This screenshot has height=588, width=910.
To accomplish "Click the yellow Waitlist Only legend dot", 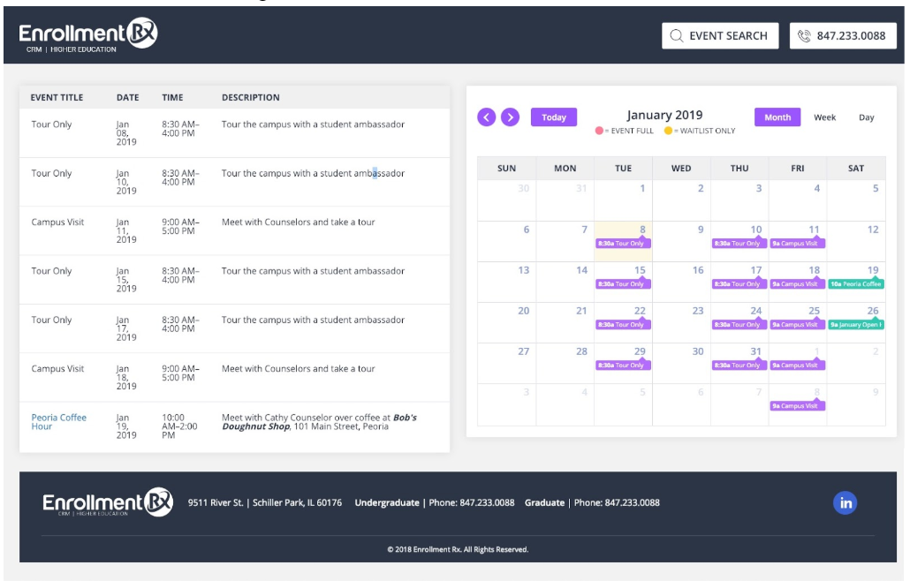I will [x=669, y=131].
